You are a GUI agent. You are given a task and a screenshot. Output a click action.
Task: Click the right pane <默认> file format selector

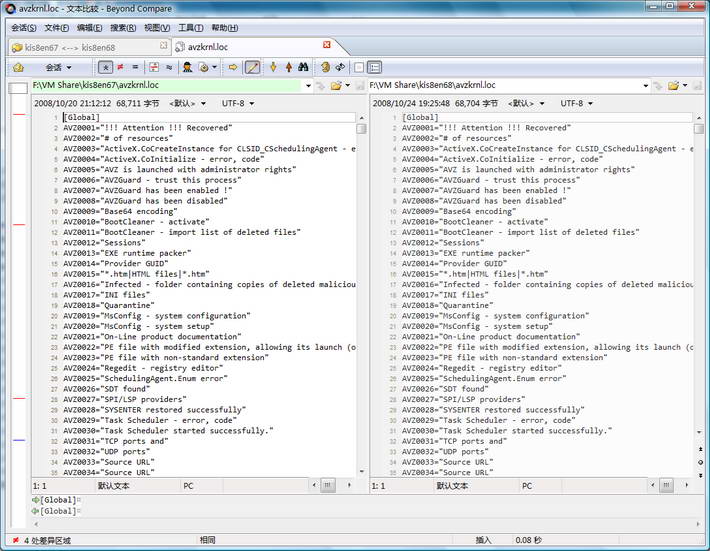coord(524,103)
